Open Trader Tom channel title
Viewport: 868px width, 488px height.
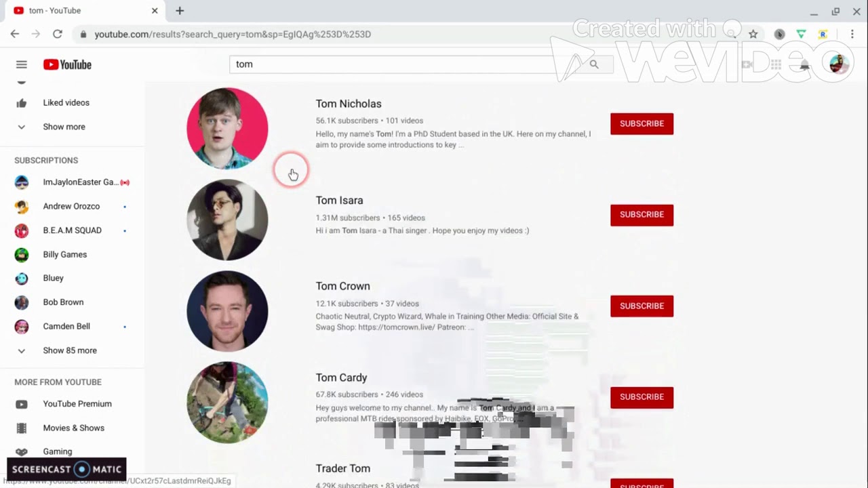click(342, 468)
